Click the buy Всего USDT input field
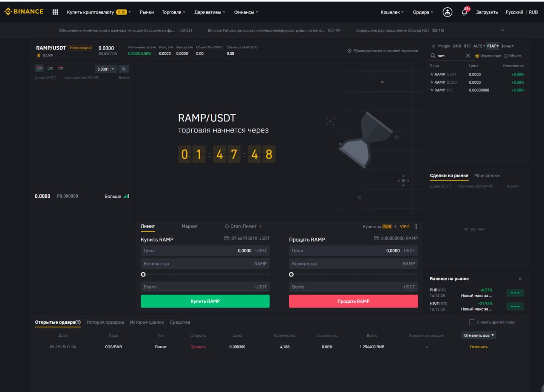544x392 pixels. coord(205,287)
